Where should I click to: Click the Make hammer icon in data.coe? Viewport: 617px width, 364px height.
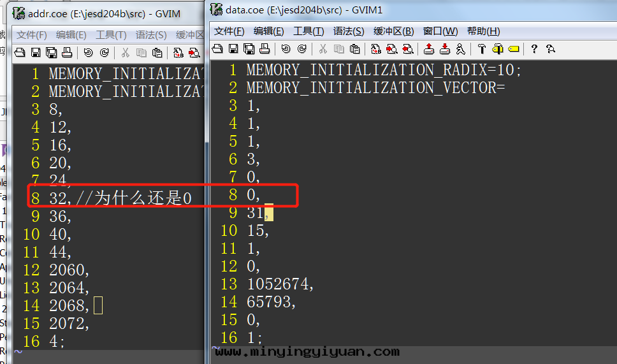[482, 49]
